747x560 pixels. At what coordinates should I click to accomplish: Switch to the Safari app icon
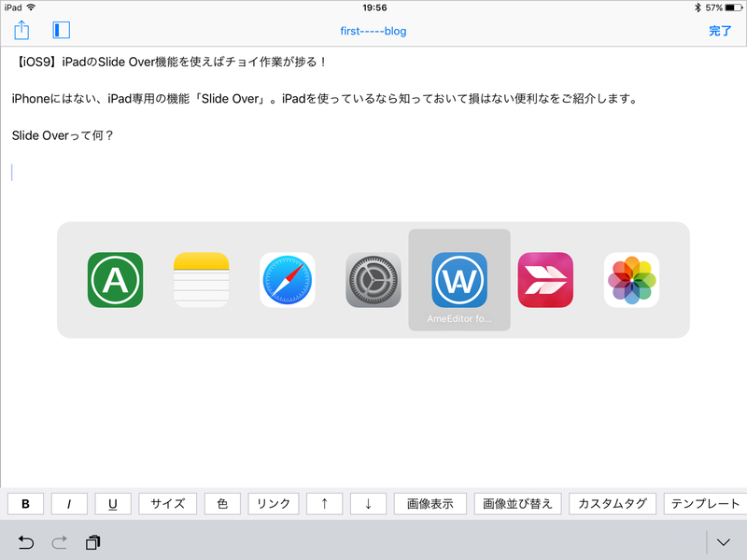[x=288, y=280]
